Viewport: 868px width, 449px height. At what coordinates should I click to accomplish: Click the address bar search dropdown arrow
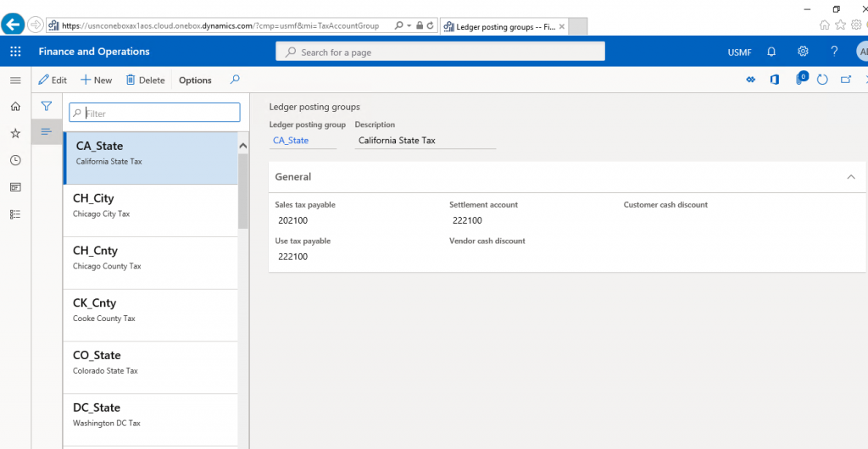point(409,25)
